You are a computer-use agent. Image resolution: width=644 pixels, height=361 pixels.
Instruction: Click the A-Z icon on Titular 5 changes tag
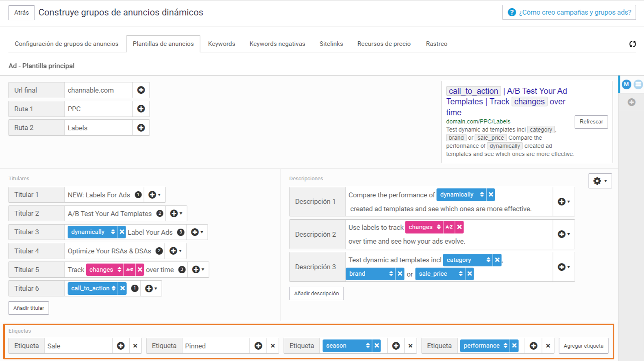[x=130, y=270]
